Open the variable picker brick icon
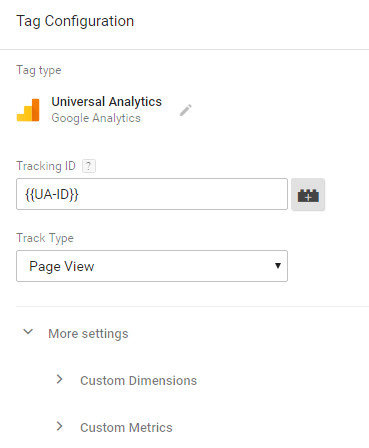 coord(308,195)
